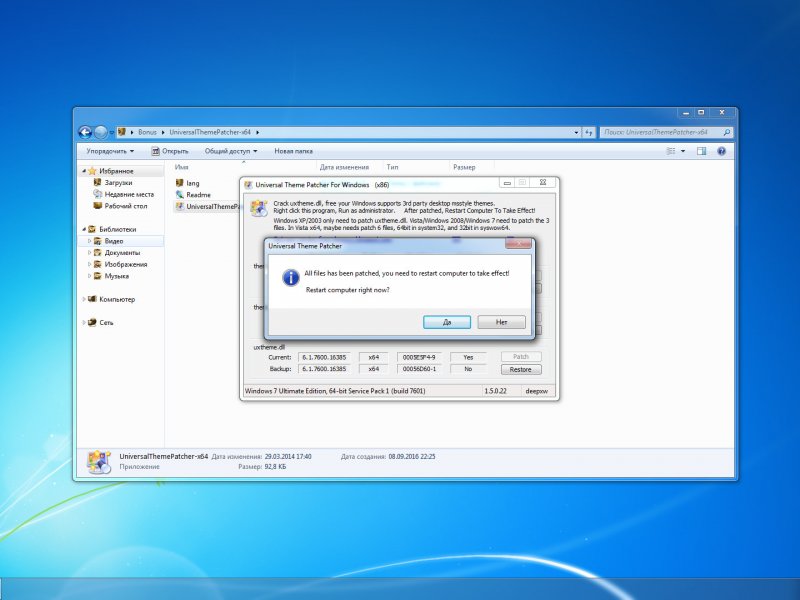
Task: Select Компьютер in navigation pane
Action: (x=117, y=299)
